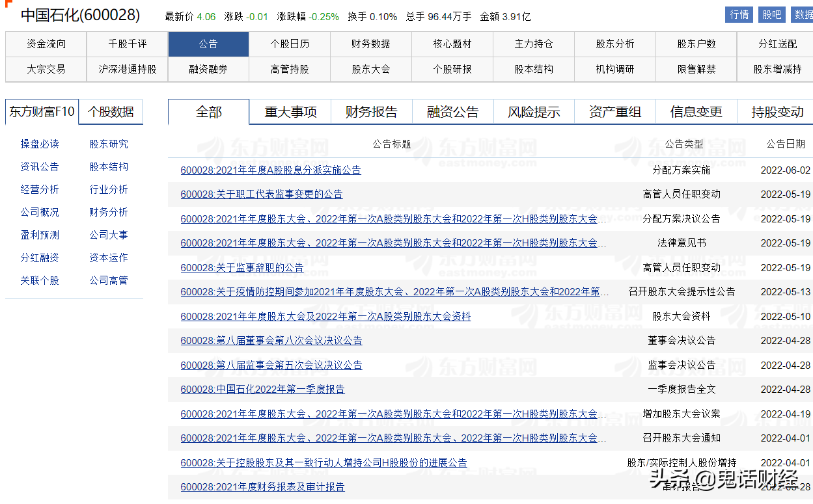Viewport: 813px width, 504px height.
Task: Open the 分红融资 sidebar link
Action: tap(40, 258)
